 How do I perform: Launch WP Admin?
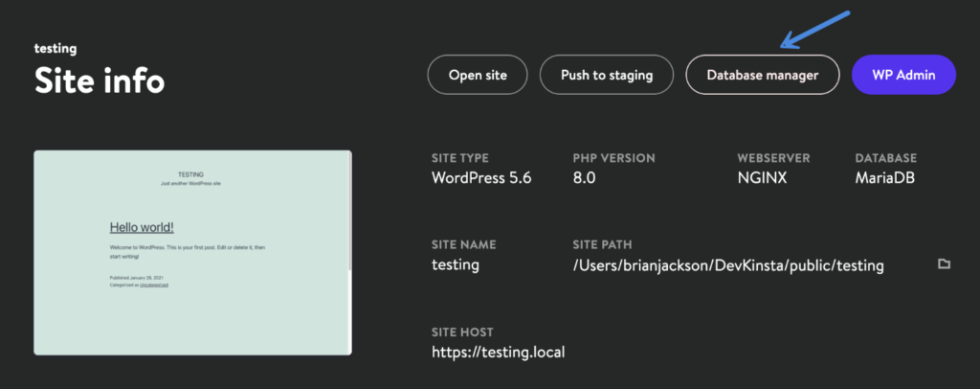[903, 75]
